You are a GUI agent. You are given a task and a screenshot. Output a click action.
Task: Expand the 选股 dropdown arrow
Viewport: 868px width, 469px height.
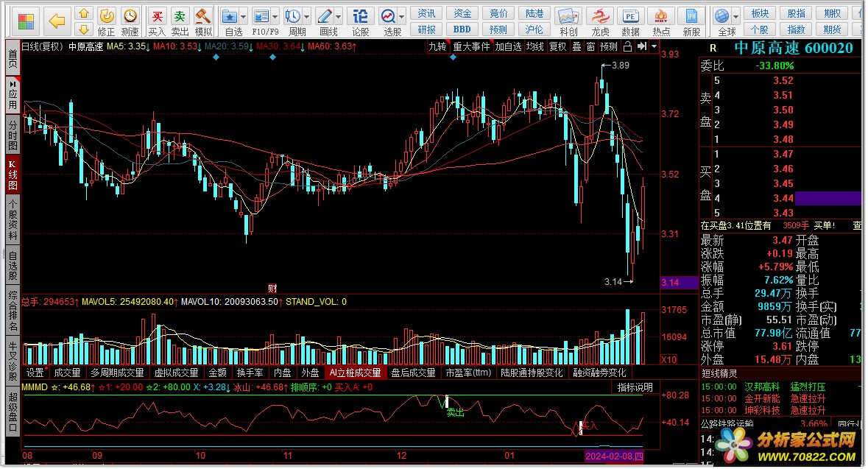tap(402, 17)
